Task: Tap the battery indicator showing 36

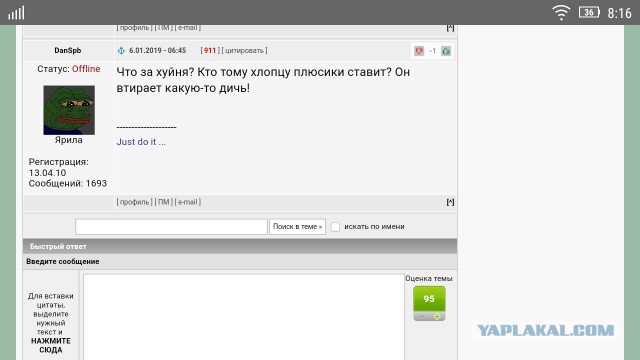Action: coord(589,13)
